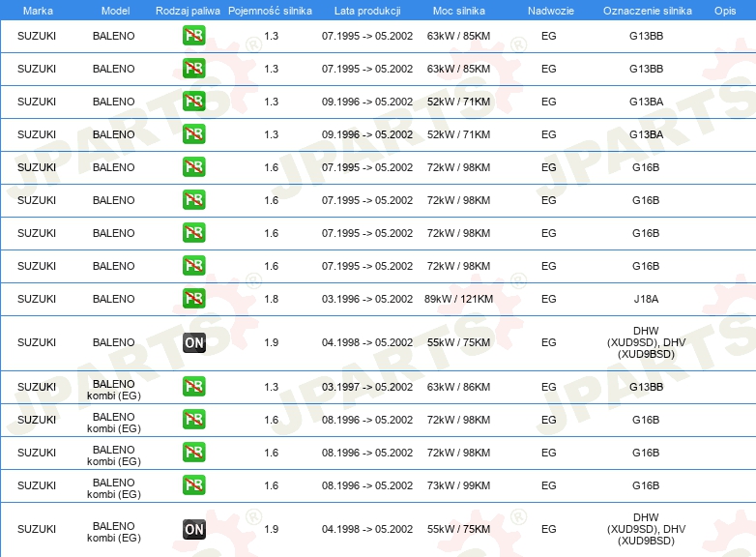Click the Oznaczenie silnika column header

click(647, 11)
